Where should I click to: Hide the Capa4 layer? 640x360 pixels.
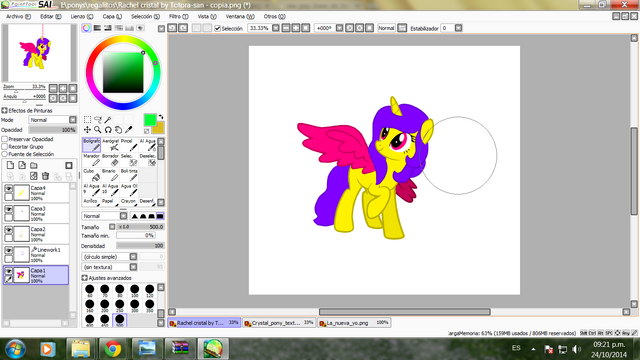click(x=8, y=189)
